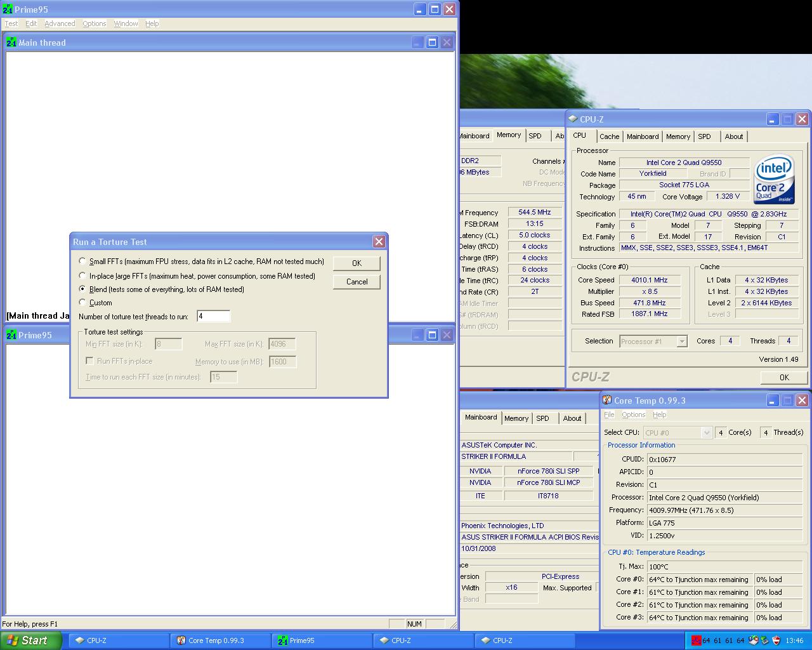Click the lower Prime95 child window icon
This screenshot has width=812, height=650.
pos(11,335)
